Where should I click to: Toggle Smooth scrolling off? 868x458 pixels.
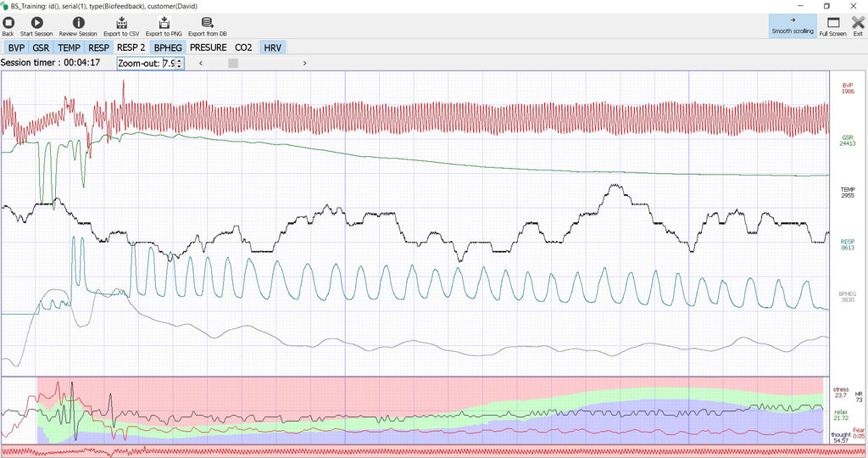tap(793, 25)
